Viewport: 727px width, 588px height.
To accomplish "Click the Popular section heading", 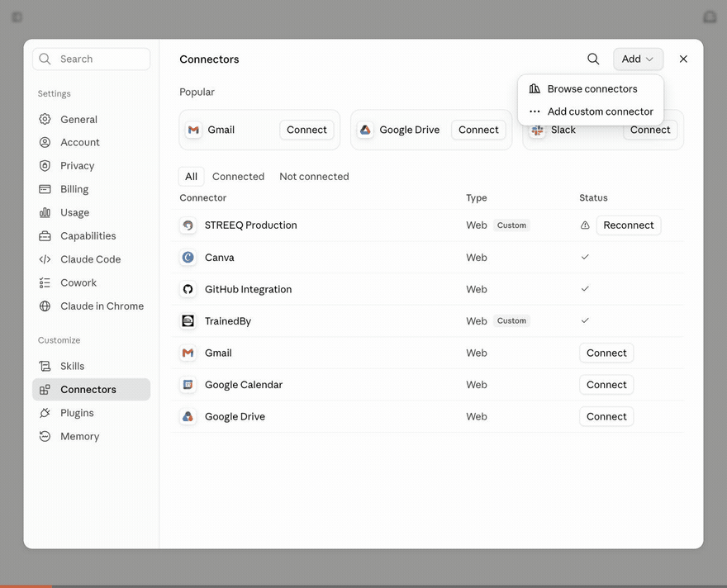I will (197, 92).
